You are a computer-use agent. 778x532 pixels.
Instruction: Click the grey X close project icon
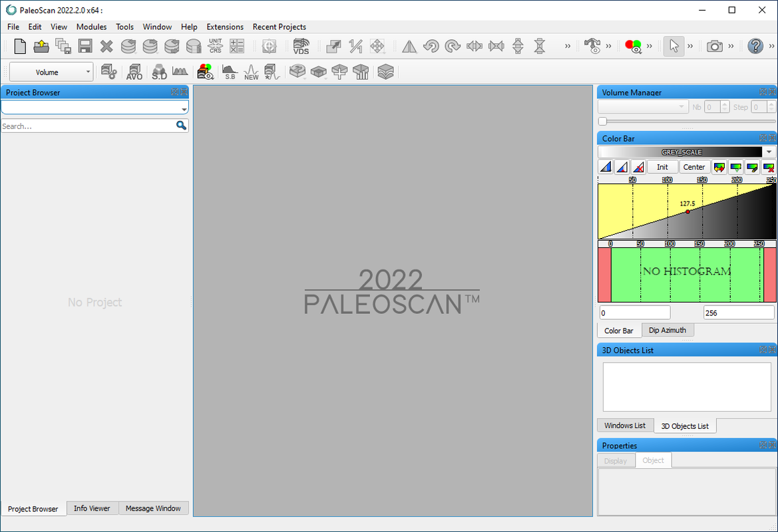106,46
